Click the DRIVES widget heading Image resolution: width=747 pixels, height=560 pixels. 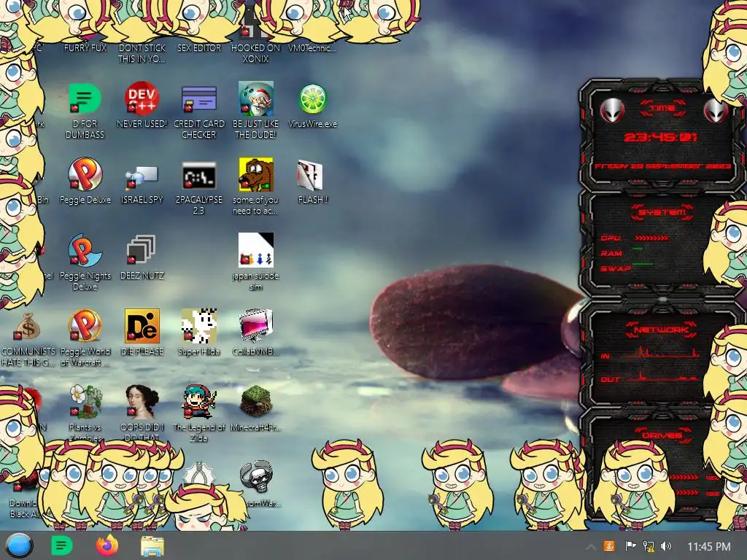[662, 435]
